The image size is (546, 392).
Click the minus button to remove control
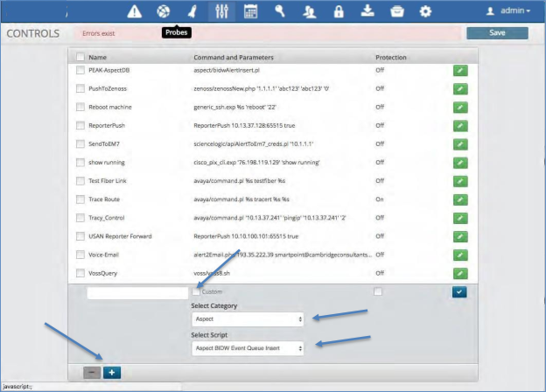point(92,372)
